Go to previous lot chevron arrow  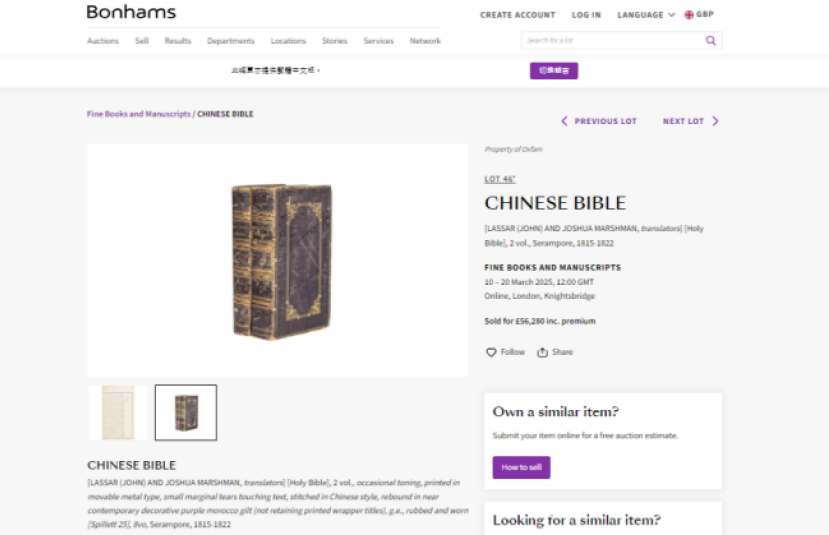coord(564,121)
